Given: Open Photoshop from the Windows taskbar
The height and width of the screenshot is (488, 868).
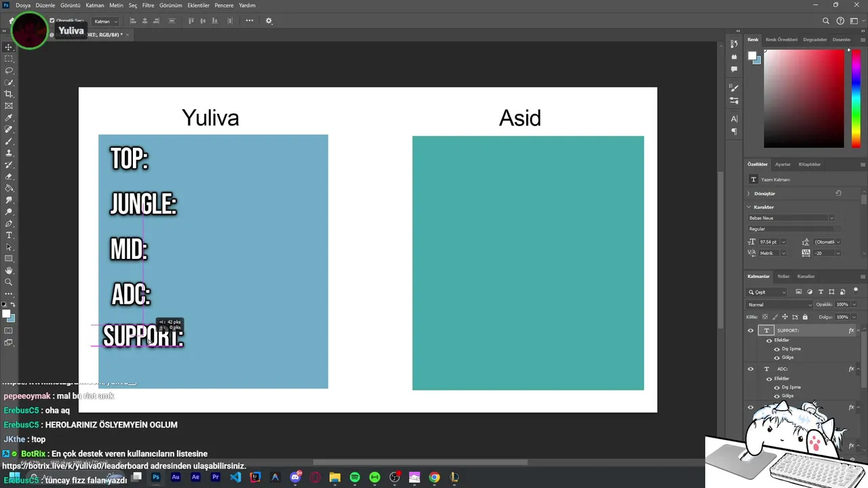Looking at the screenshot, I should tap(155, 477).
